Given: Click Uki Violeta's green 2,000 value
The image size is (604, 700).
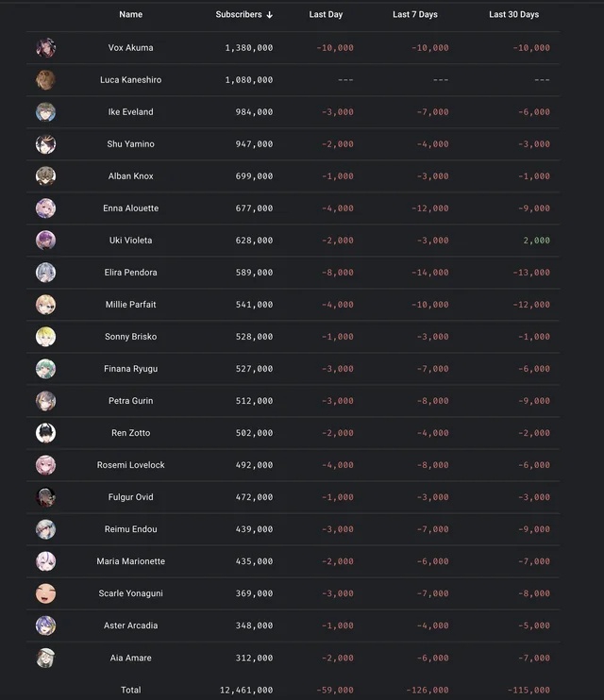Looking at the screenshot, I should pos(537,241).
